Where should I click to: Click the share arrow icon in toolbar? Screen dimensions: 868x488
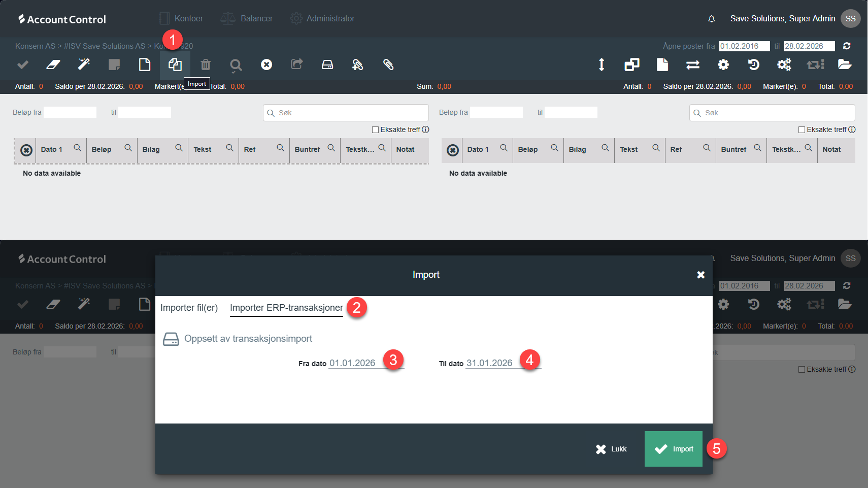click(297, 64)
